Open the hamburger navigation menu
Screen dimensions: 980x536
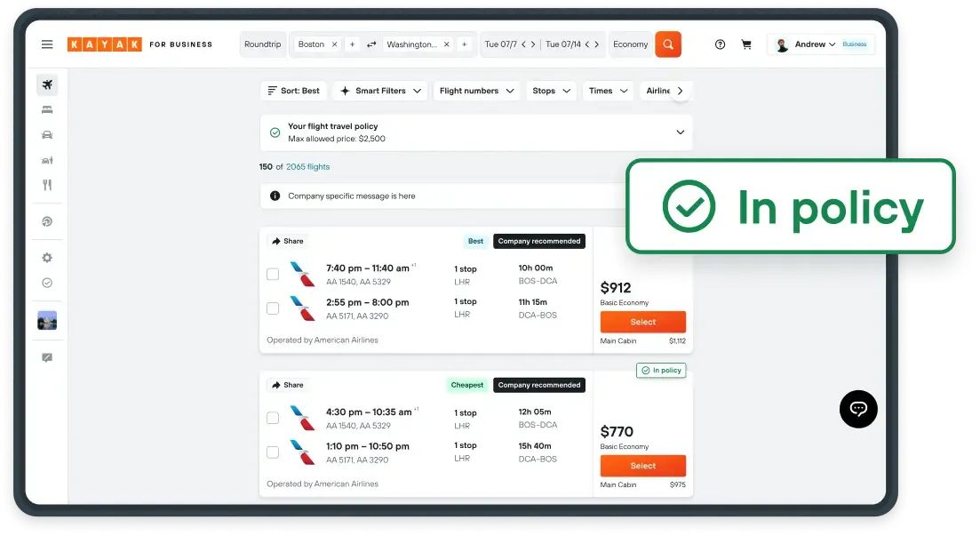pyautogui.click(x=47, y=44)
